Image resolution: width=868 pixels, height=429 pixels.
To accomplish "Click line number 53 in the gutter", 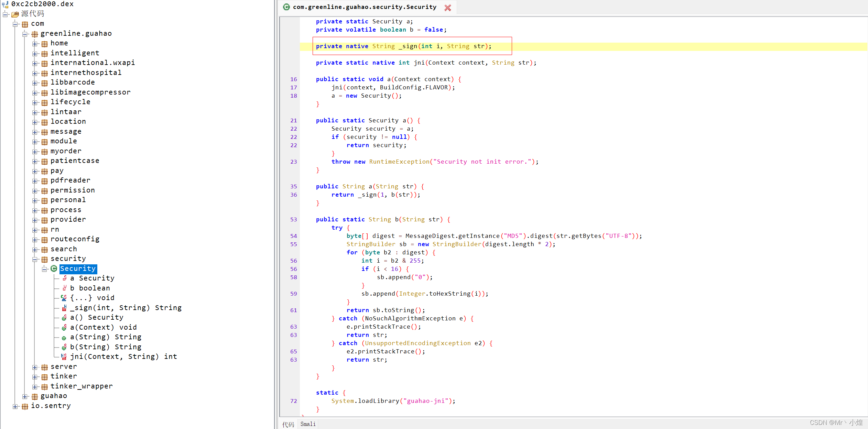I will coord(293,219).
